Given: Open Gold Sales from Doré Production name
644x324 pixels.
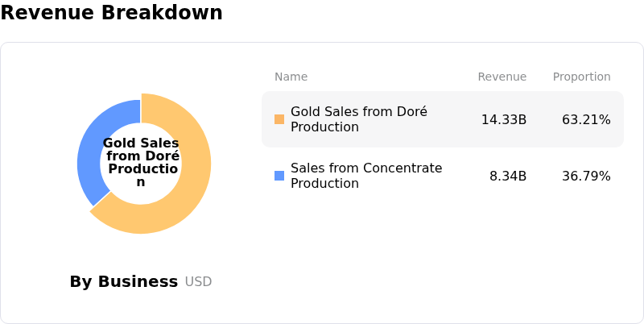Looking at the screenshot, I should tap(348, 119).
